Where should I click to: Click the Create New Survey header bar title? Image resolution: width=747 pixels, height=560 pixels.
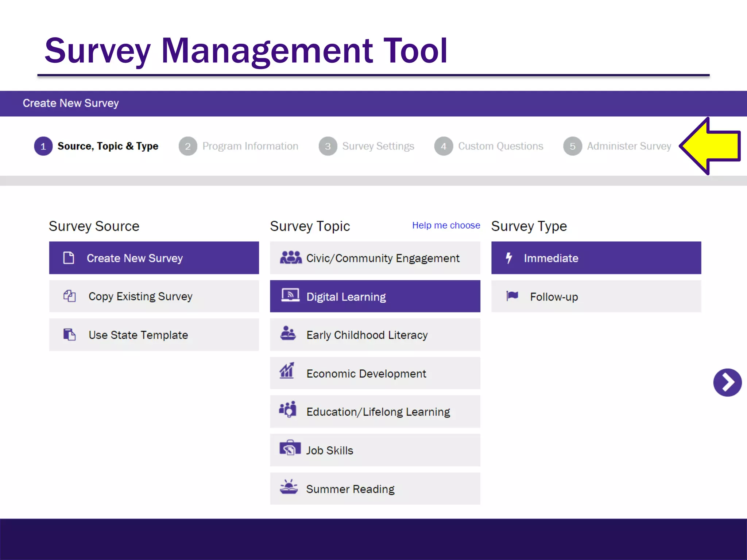pos(71,103)
